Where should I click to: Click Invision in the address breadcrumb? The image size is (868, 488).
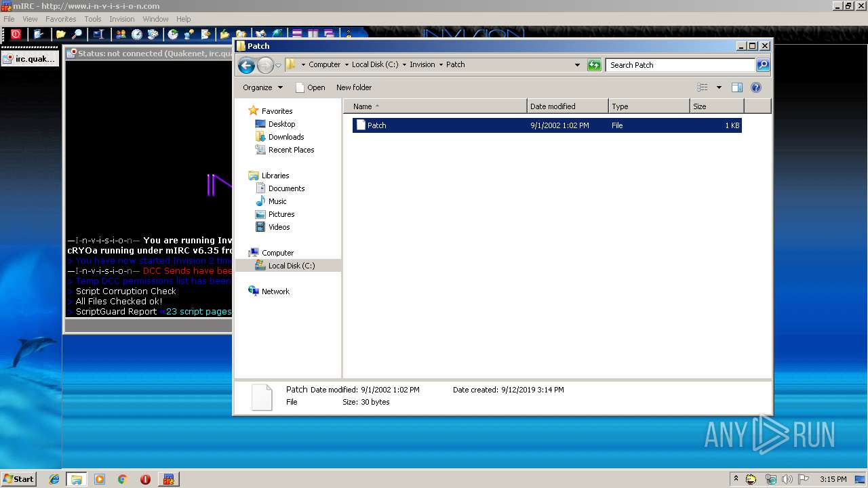(422, 64)
